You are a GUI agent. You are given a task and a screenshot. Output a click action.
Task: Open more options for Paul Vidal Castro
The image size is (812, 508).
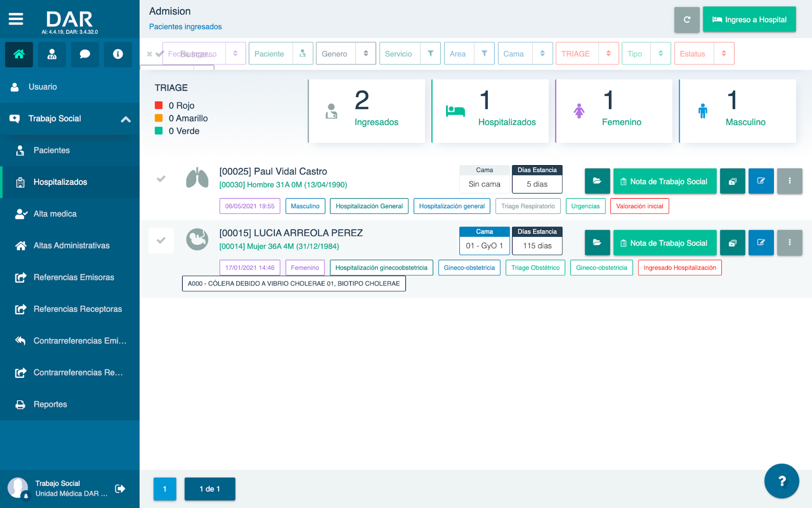(x=790, y=181)
